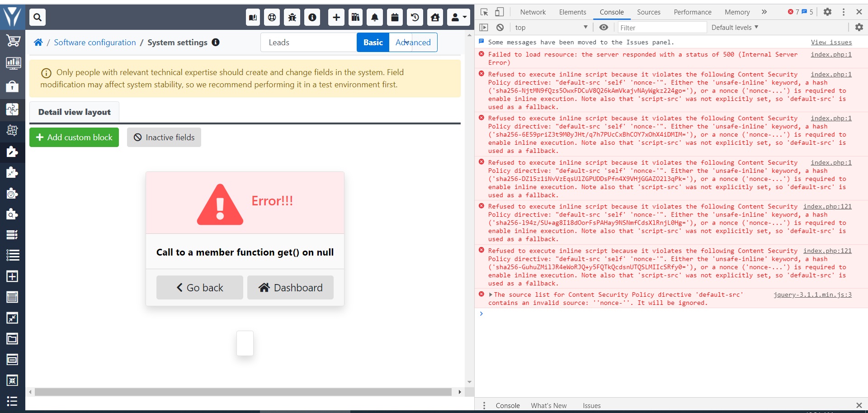Expand the user profile dropdown
Image resolution: width=868 pixels, height=413 pixels.
[458, 17]
